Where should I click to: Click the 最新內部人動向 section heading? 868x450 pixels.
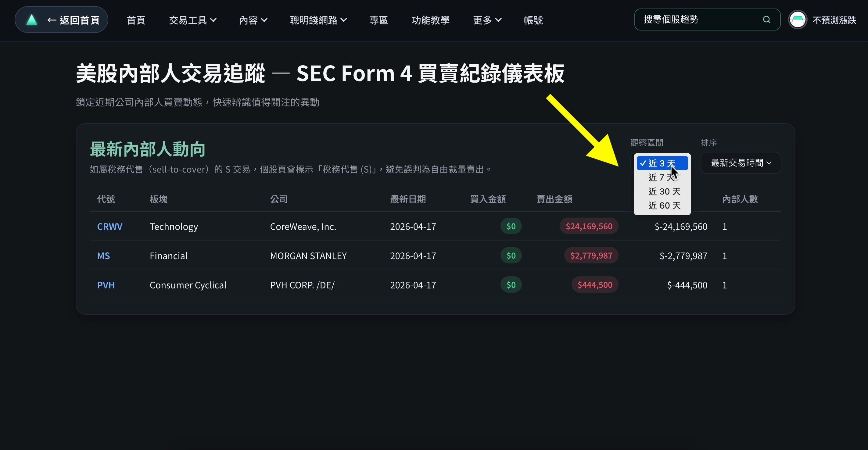(x=148, y=149)
